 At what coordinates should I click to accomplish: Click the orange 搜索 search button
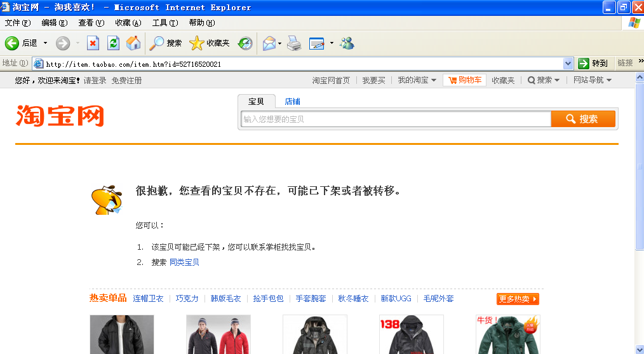click(583, 119)
